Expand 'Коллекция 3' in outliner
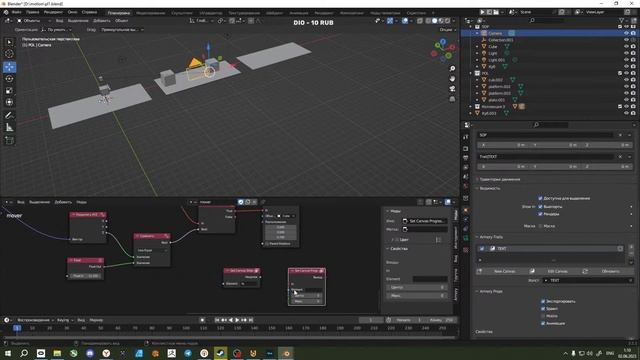640x360 pixels. click(x=471, y=107)
